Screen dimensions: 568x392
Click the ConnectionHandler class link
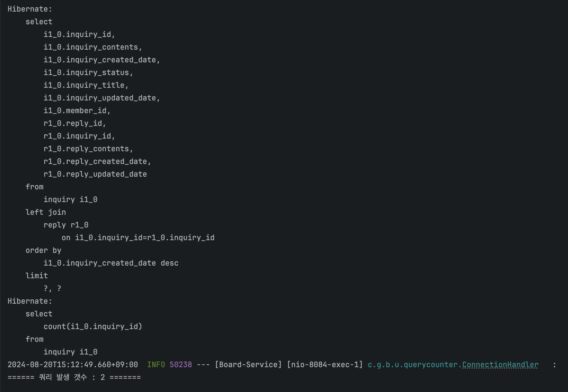click(500, 365)
